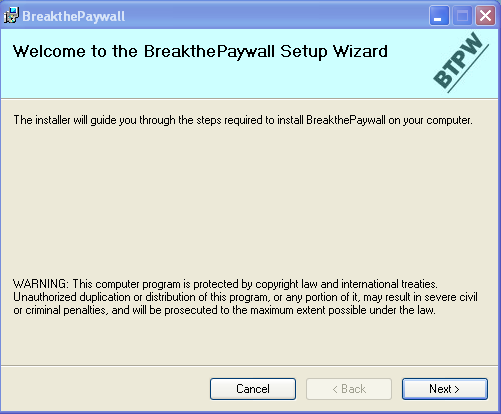Cancel the BreakthePaywall installation
This screenshot has width=501, height=414.
253,389
